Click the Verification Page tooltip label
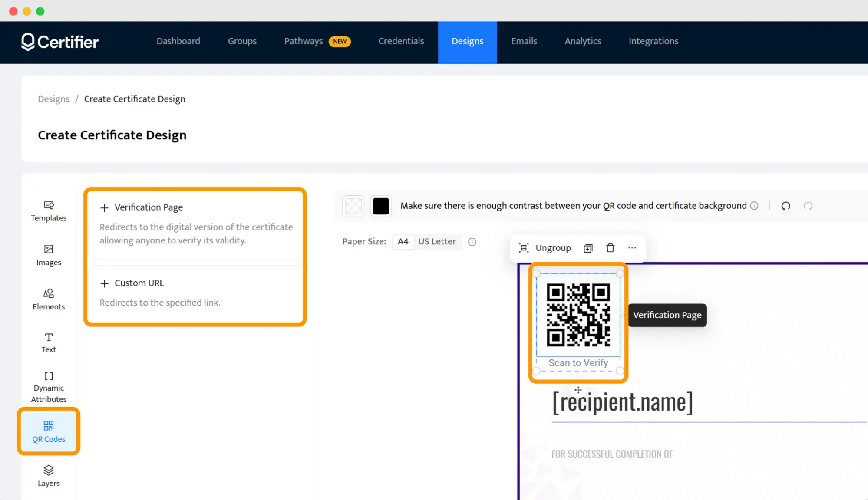The height and width of the screenshot is (500, 868). click(x=667, y=315)
